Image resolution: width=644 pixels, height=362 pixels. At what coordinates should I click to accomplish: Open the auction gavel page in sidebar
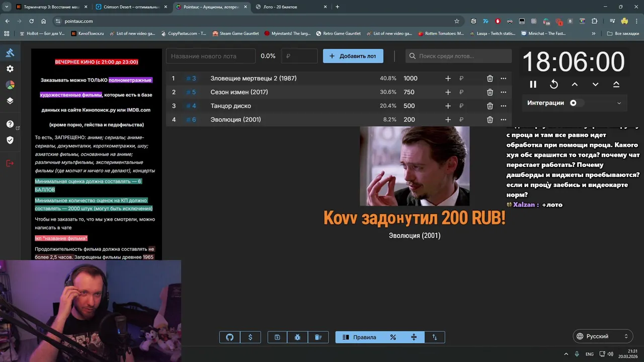click(x=10, y=53)
